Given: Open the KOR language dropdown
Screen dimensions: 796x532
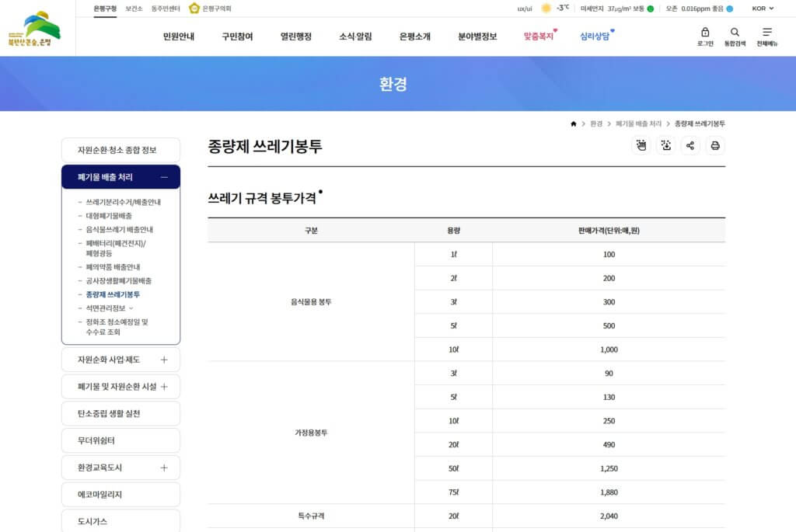Looking at the screenshot, I should [x=762, y=9].
